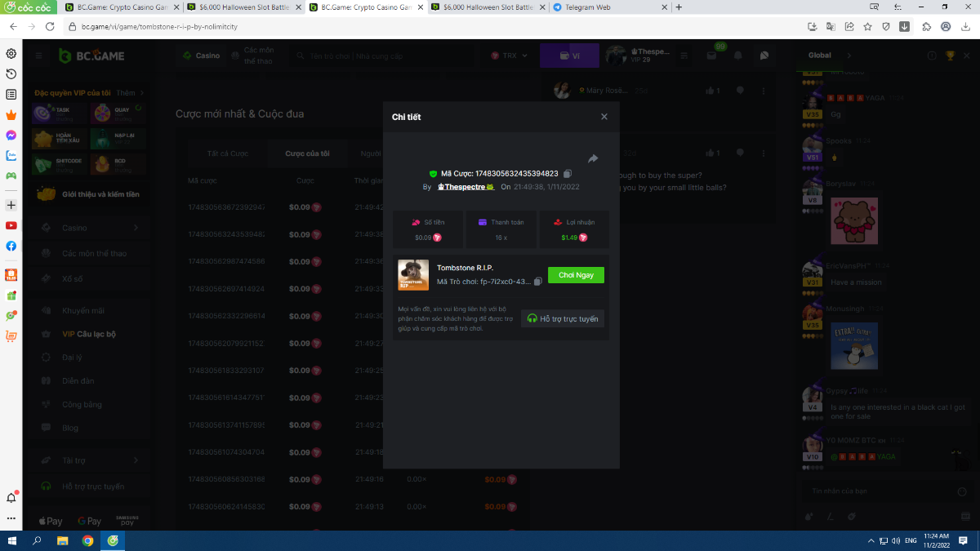Open the browser extensions puzzle icon
This screenshot has height=551, width=980.
pos(926,26)
